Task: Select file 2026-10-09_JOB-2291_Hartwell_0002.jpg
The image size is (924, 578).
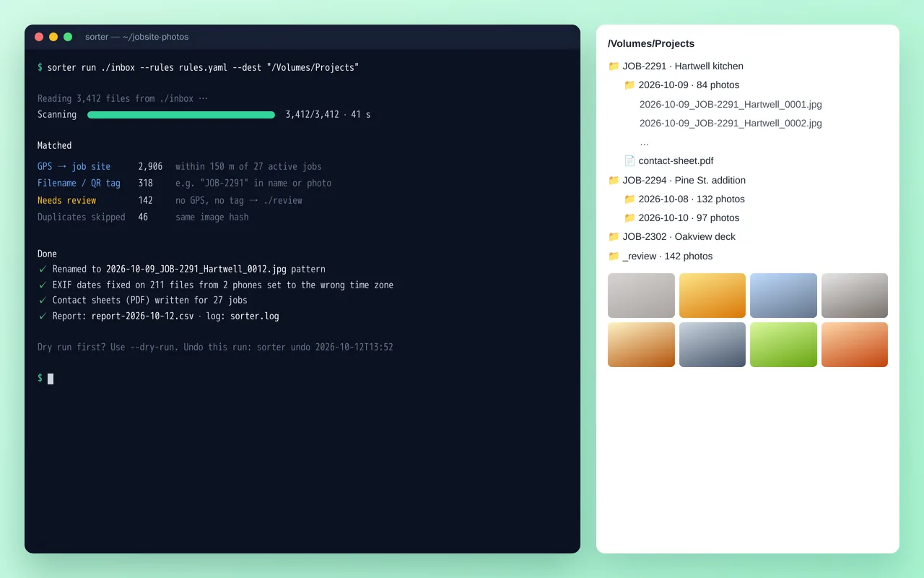Action: 731,123
